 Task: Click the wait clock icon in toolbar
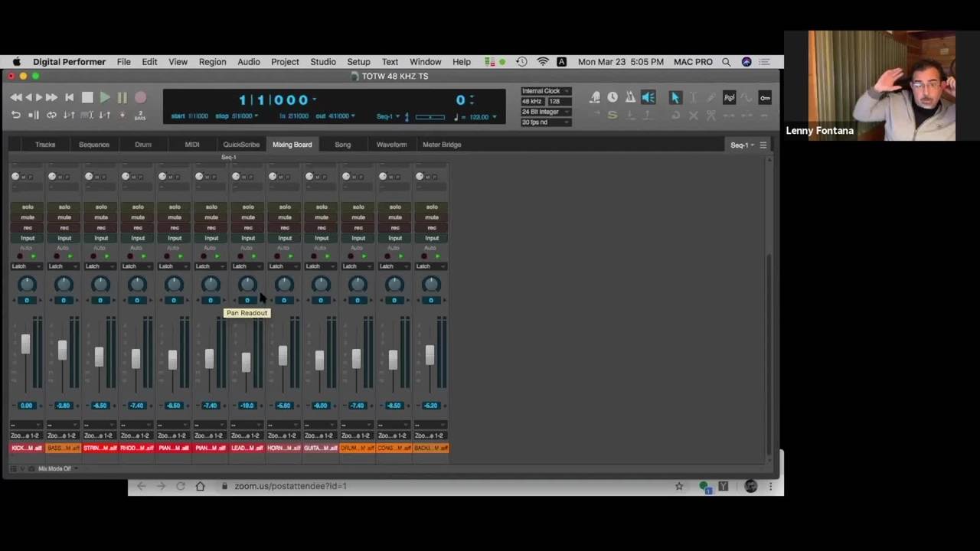612,97
